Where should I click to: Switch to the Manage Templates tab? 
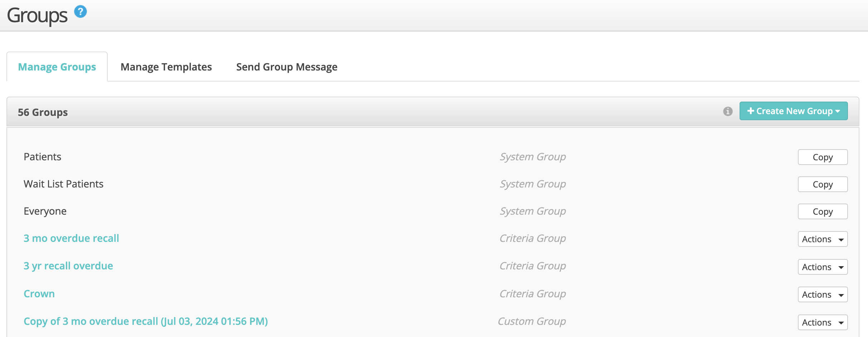tap(166, 67)
